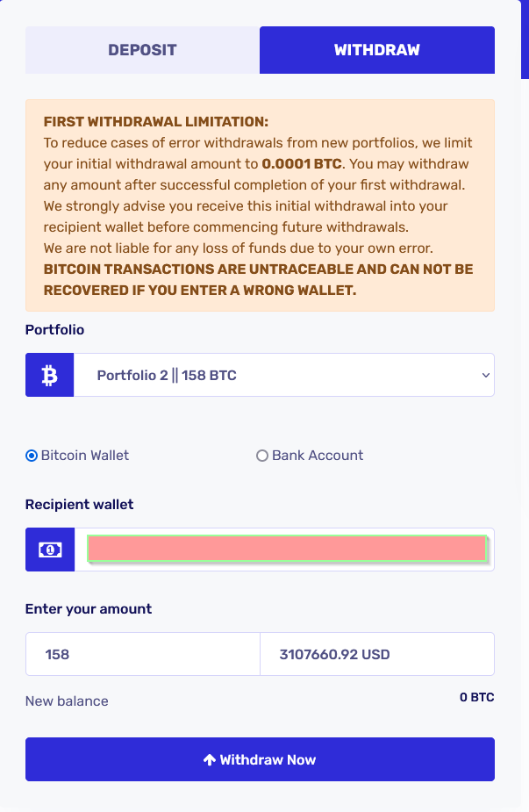The width and height of the screenshot is (529, 812).
Task: Click the First Withdrawal Limitation heading
Action: point(156,122)
